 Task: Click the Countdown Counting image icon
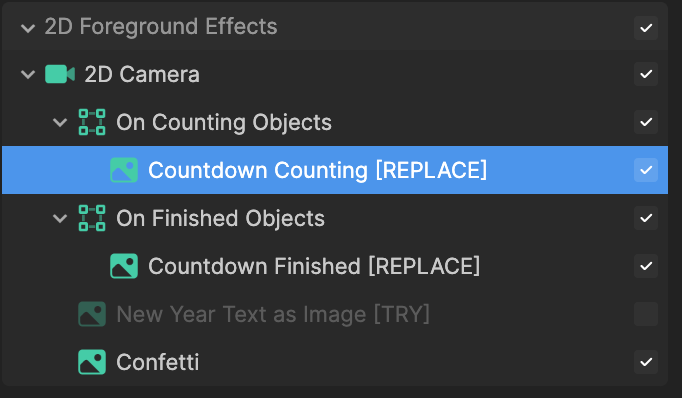tap(124, 170)
